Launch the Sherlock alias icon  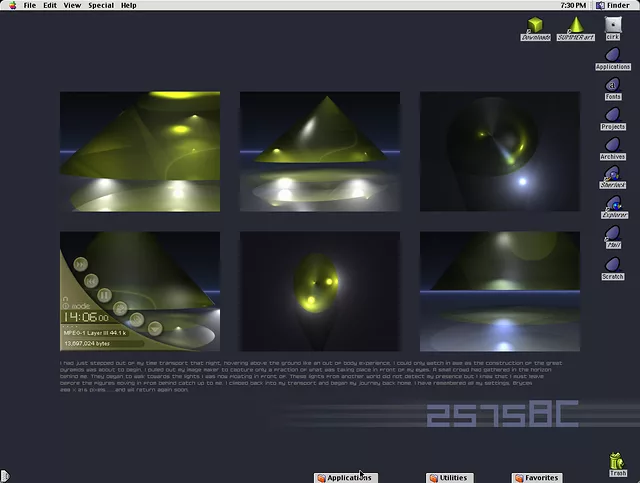click(x=613, y=175)
